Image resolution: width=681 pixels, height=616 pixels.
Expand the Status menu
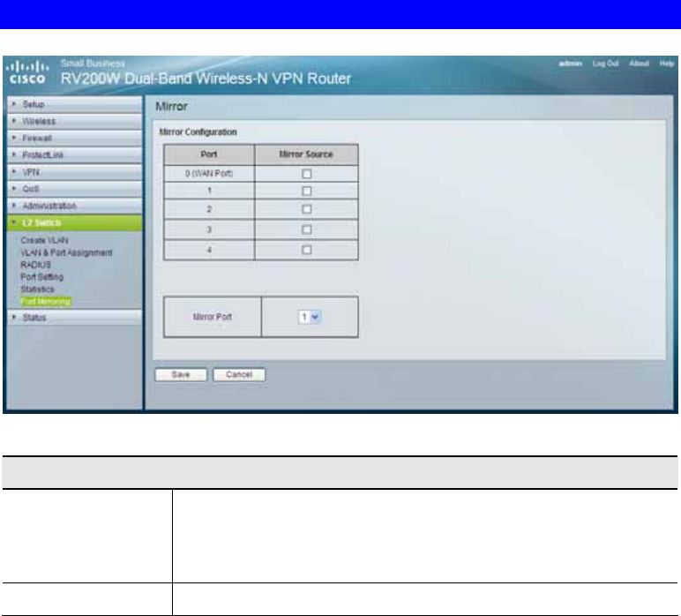click(75, 318)
